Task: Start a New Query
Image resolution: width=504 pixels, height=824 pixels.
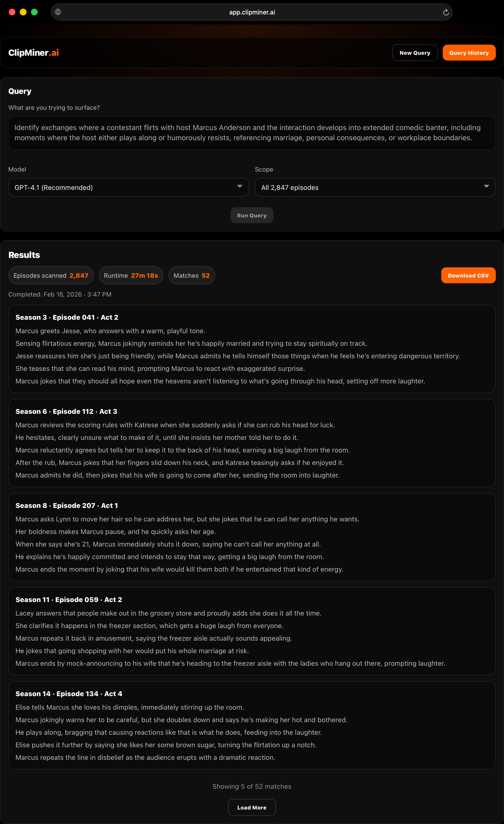Action: coord(415,52)
